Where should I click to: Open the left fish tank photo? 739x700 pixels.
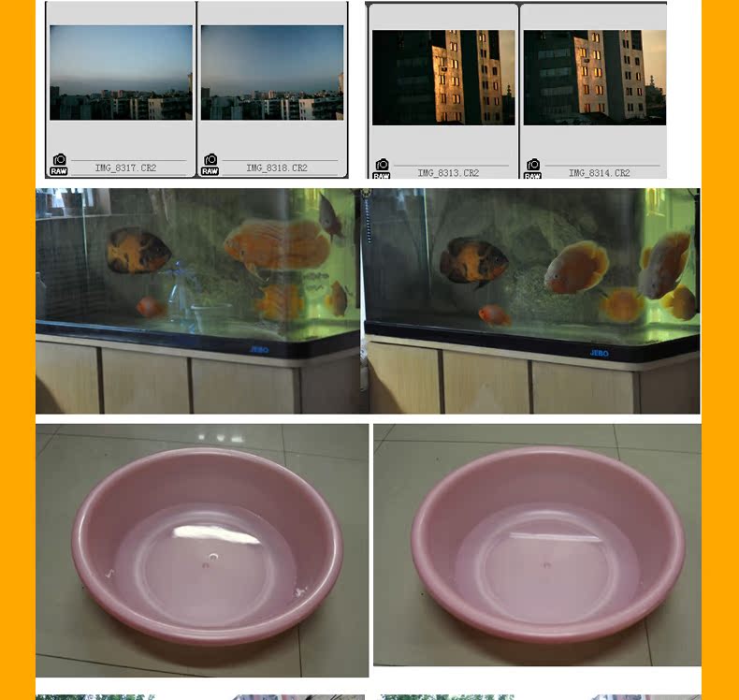pyautogui.click(x=198, y=301)
